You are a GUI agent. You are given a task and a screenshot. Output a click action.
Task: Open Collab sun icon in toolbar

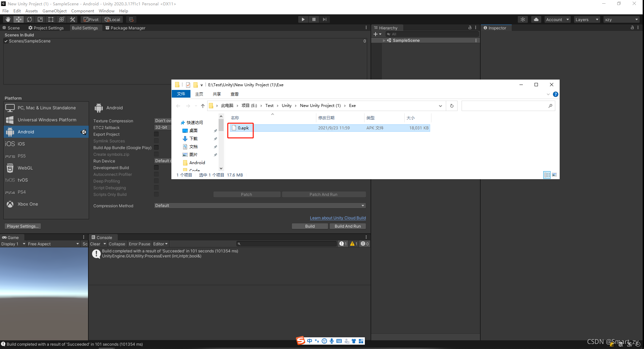[x=523, y=19]
